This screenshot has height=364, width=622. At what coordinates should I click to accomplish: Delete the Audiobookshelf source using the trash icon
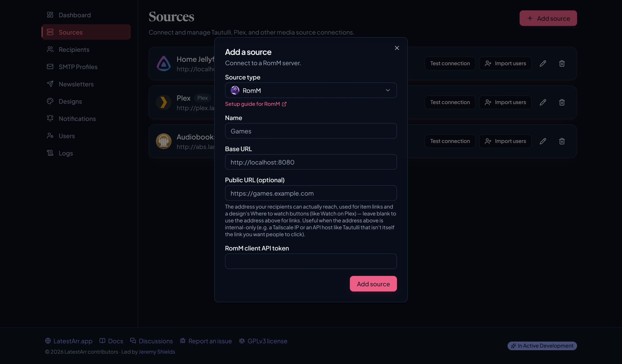[x=562, y=141]
